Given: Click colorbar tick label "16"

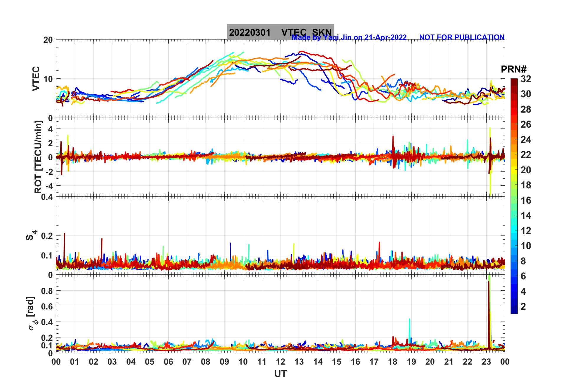Looking at the screenshot, I should (x=526, y=200).
